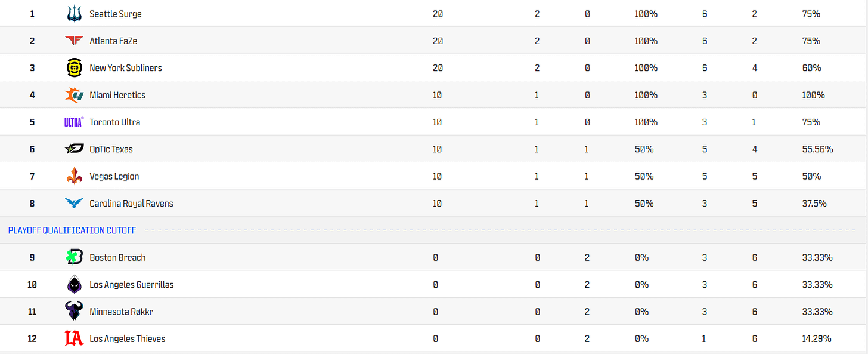Click the Seattle Surge trident logo

tap(74, 14)
